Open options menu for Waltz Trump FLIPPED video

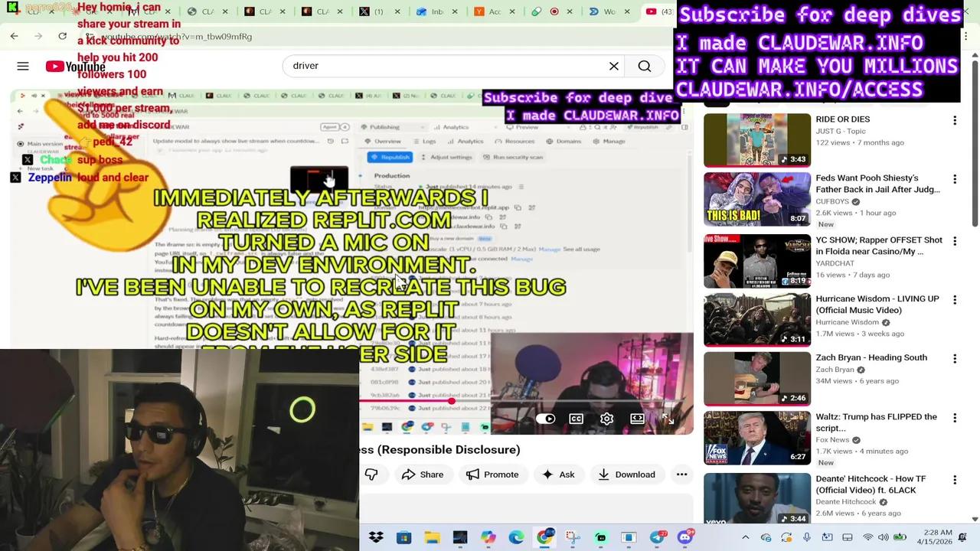(955, 418)
